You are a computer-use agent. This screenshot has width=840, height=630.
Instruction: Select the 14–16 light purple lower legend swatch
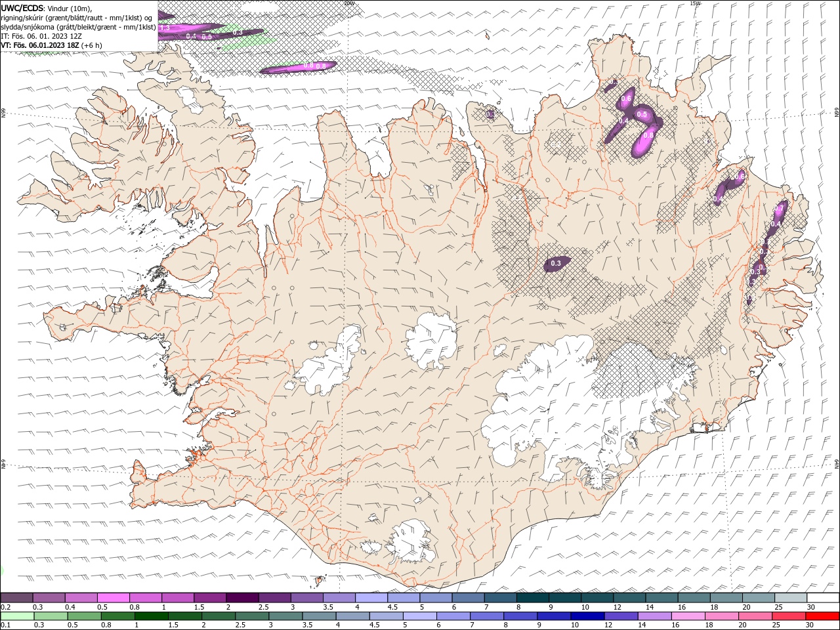[654, 616]
